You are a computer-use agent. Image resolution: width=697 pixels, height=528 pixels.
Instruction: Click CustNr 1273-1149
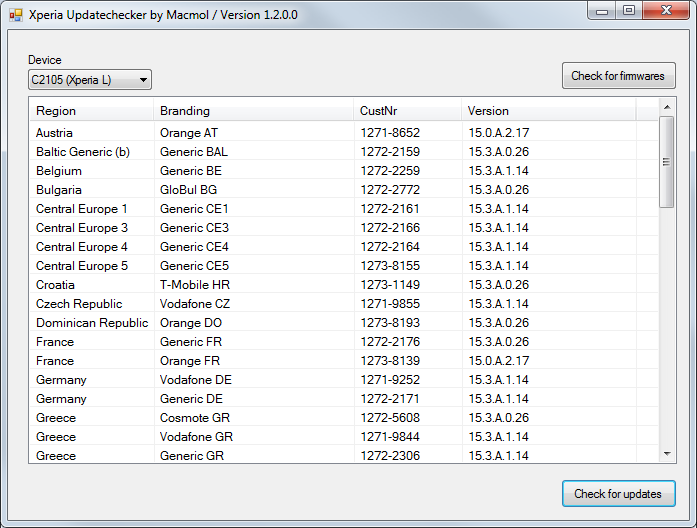[390, 285]
